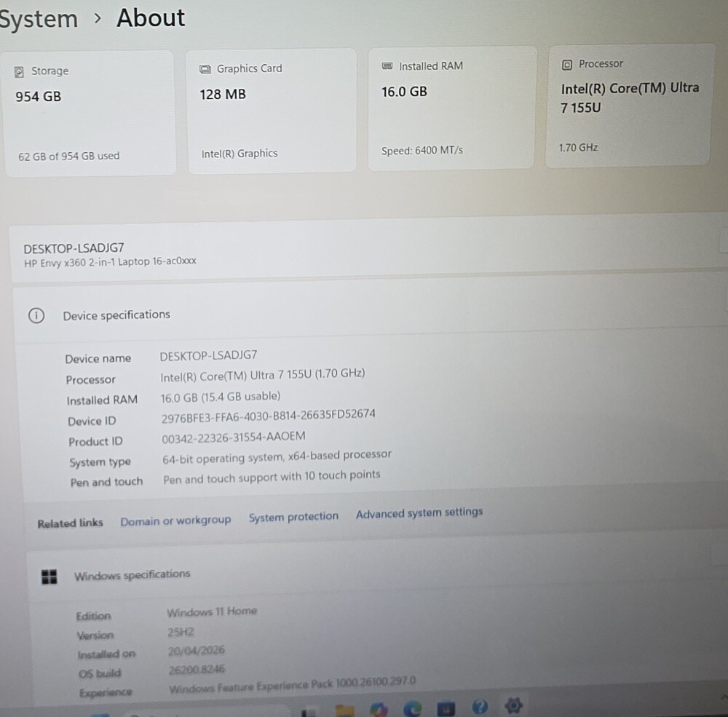This screenshot has width=728, height=717.
Task: Launch Copilot from the taskbar
Action: tap(379, 709)
